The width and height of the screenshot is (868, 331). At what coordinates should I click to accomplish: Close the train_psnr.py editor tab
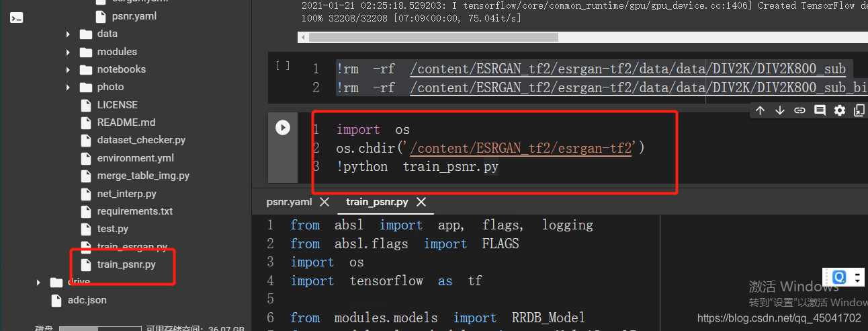coord(421,202)
